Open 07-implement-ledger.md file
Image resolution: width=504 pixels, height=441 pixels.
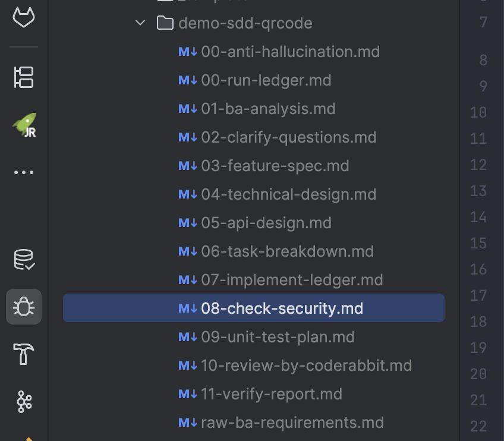point(292,280)
